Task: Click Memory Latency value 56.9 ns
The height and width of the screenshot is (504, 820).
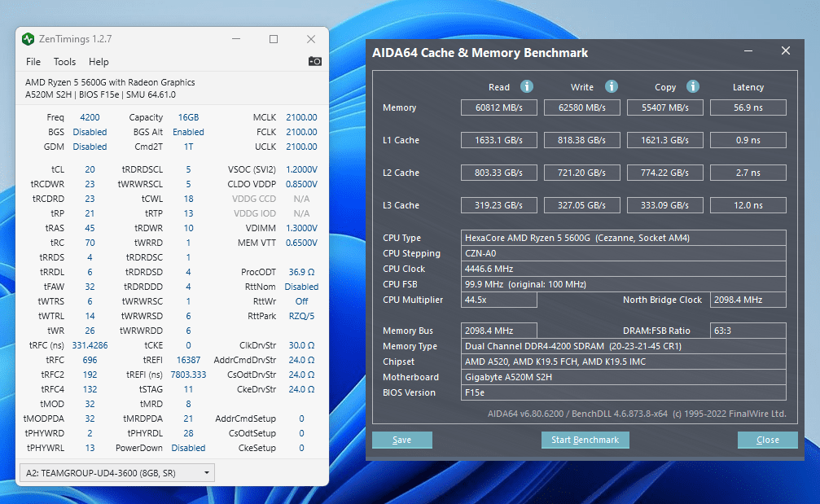Action: pyautogui.click(x=748, y=107)
